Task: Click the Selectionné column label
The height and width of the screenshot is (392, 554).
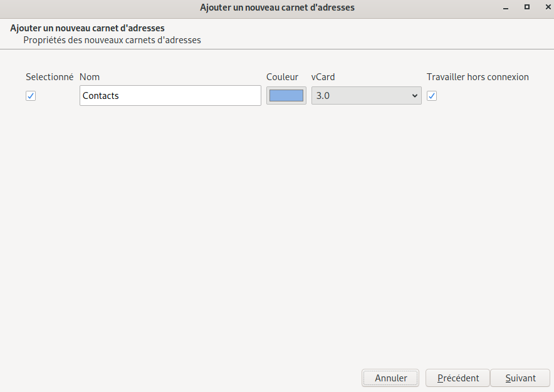Action: (50, 77)
